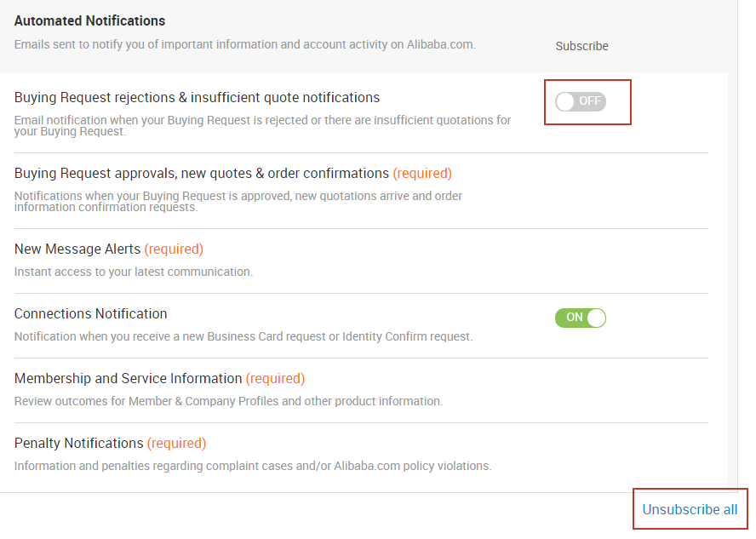Image resolution: width=756 pixels, height=539 pixels.
Task: Click the Unsubscribe all link
Action: [690, 509]
